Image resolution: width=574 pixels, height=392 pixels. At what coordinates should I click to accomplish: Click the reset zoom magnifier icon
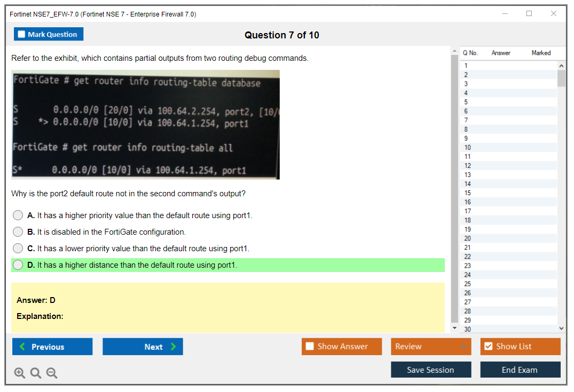36,373
